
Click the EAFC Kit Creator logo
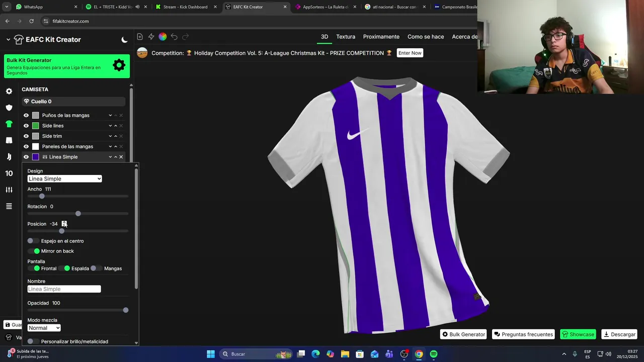point(47,40)
